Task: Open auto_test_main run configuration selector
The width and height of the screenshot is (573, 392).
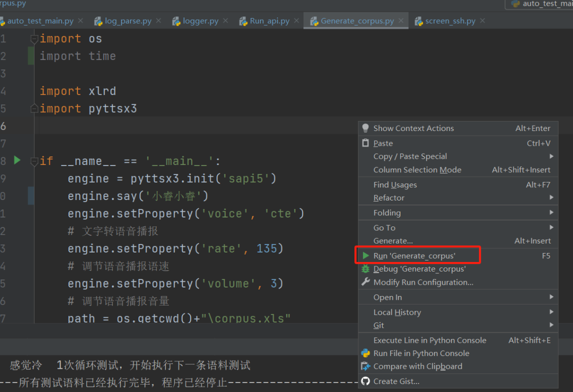Action: [539, 4]
